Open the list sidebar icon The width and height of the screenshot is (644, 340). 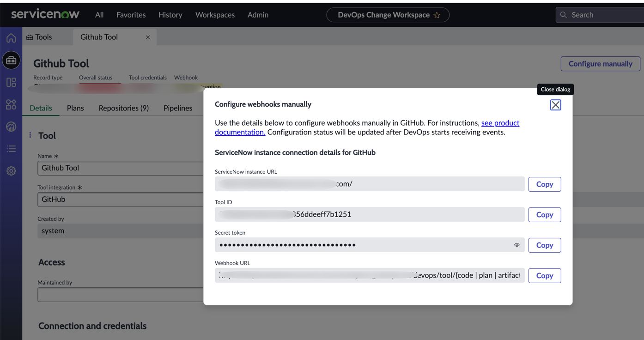click(11, 149)
